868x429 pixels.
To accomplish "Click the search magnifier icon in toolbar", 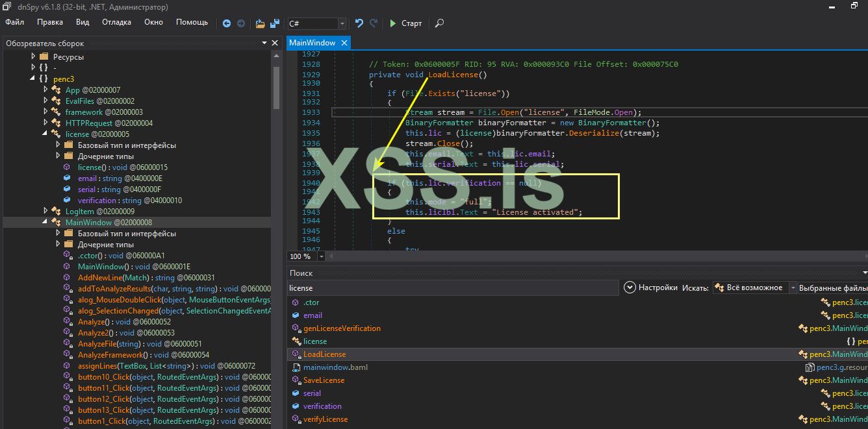I will [439, 23].
